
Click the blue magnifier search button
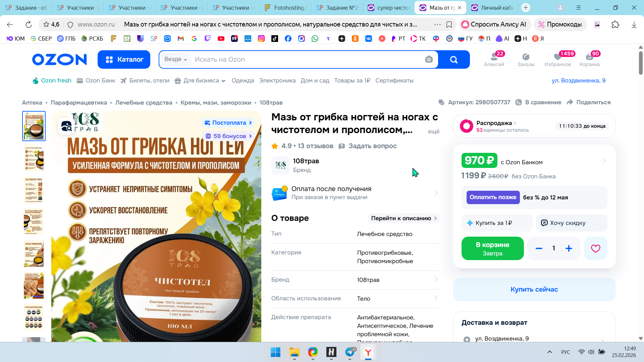coord(453,60)
